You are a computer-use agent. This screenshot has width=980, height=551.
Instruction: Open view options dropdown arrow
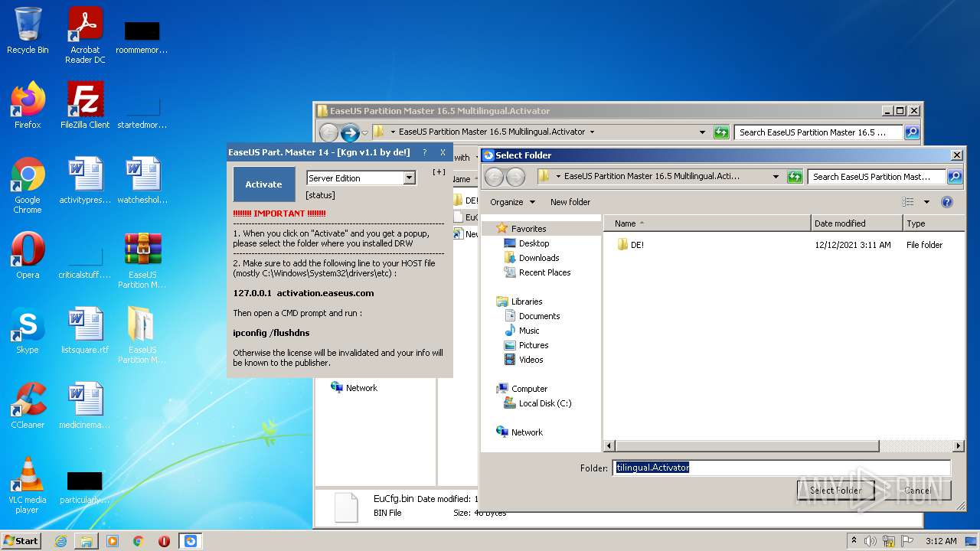926,202
